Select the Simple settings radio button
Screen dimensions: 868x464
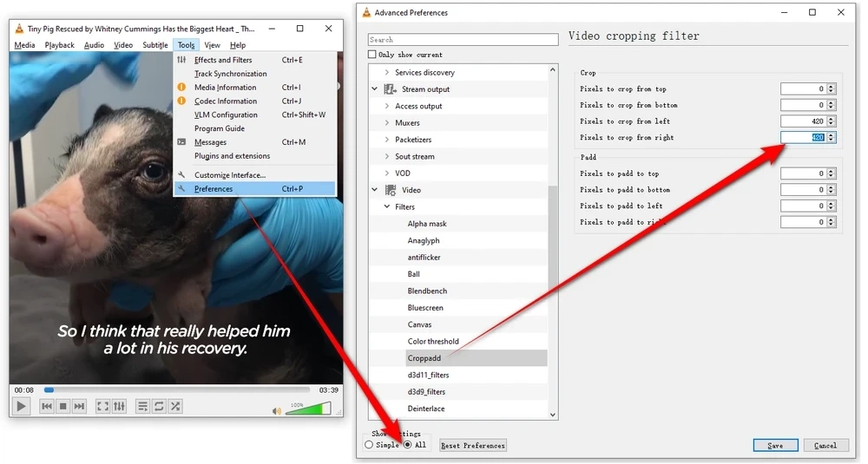(369, 445)
